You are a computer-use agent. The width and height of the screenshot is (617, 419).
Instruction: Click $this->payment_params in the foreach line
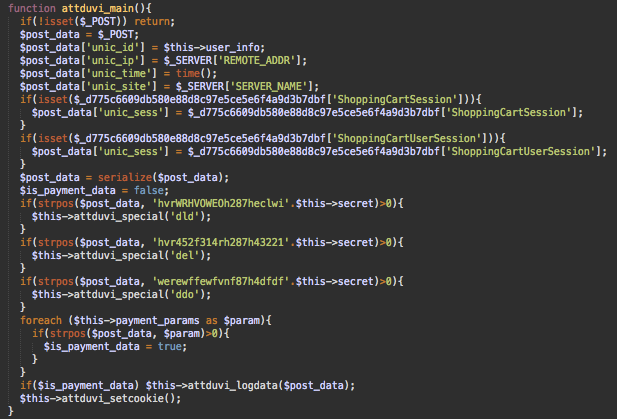click(x=137, y=320)
